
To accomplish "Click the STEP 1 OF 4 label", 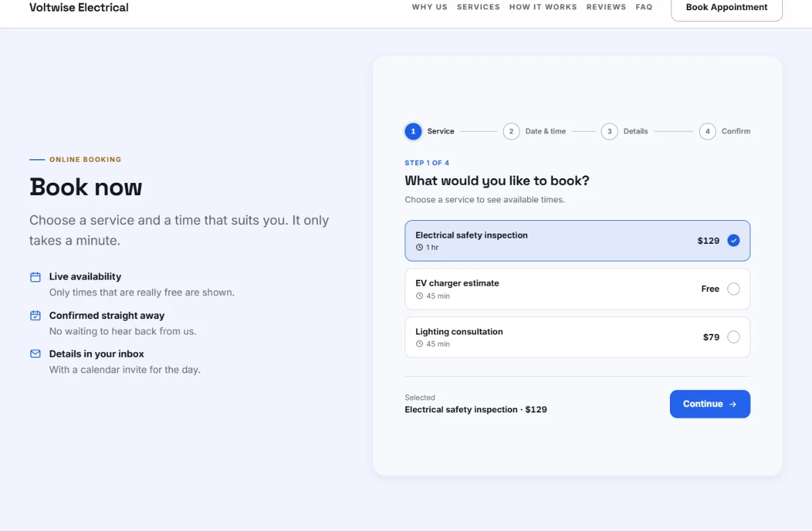I will (427, 163).
